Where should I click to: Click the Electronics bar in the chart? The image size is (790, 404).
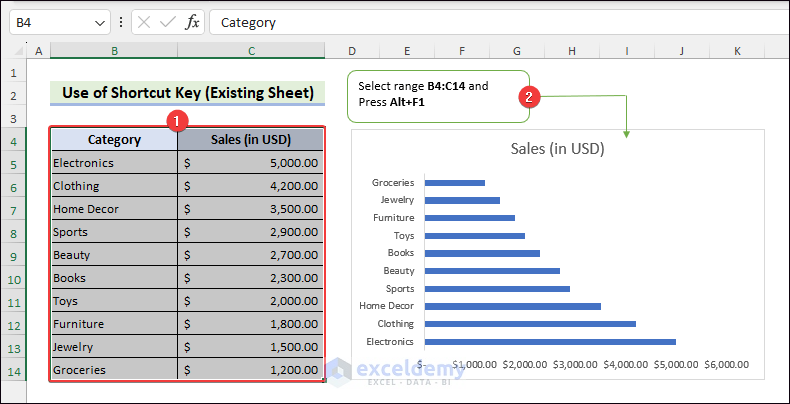[550, 341]
